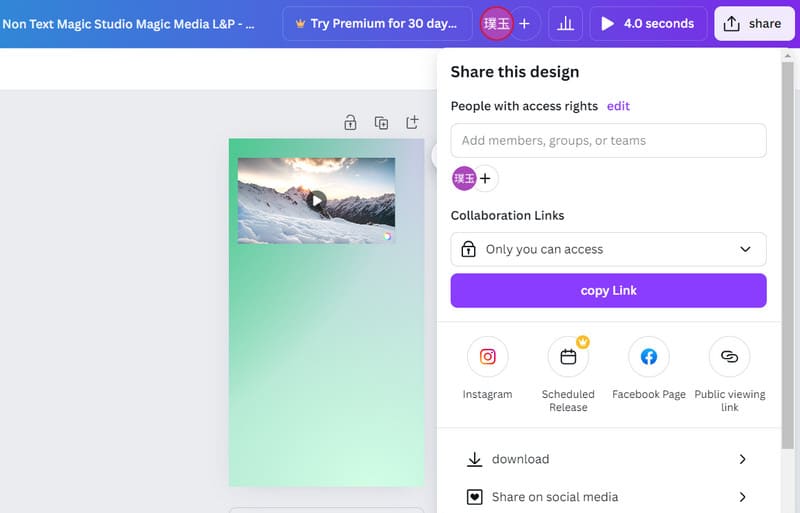Image resolution: width=800 pixels, height=513 pixels.
Task: Expand Share on social media chevron
Action: coord(742,497)
